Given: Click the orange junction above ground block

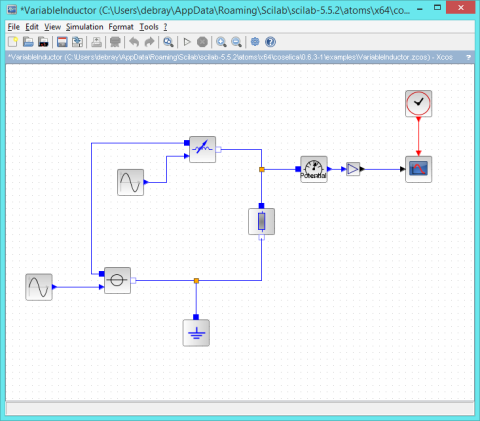Looking at the screenshot, I should tap(196, 281).
